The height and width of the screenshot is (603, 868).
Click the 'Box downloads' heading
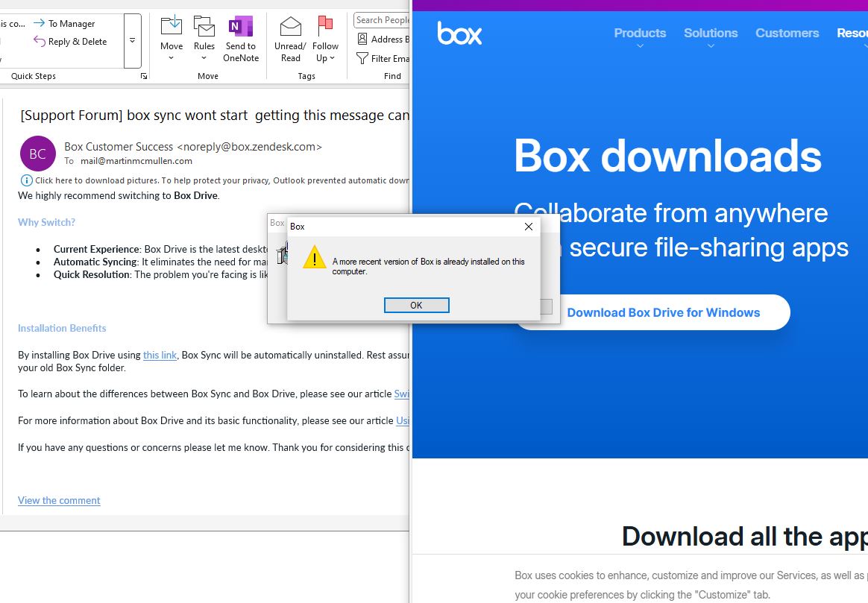tap(667, 156)
